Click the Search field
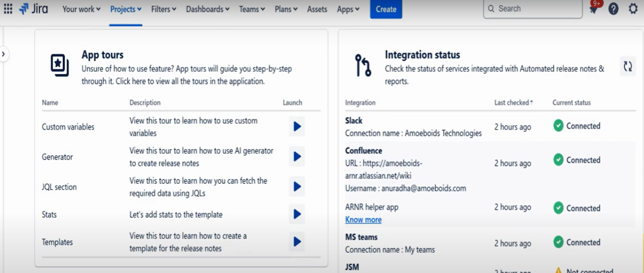This screenshot has height=273, width=644. [533, 9]
